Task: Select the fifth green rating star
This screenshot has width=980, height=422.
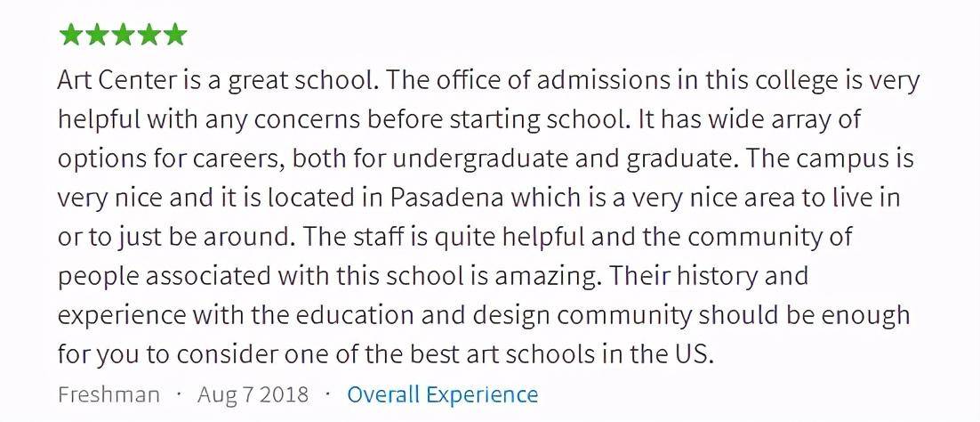Action: (x=174, y=35)
